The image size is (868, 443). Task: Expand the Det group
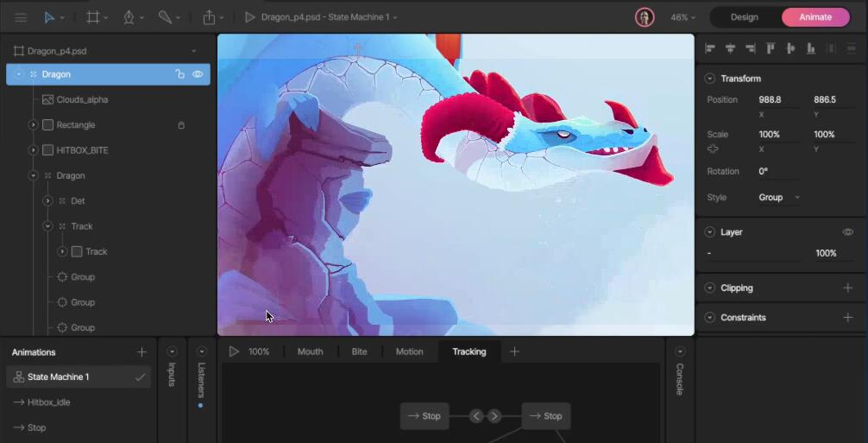pyautogui.click(x=47, y=201)
